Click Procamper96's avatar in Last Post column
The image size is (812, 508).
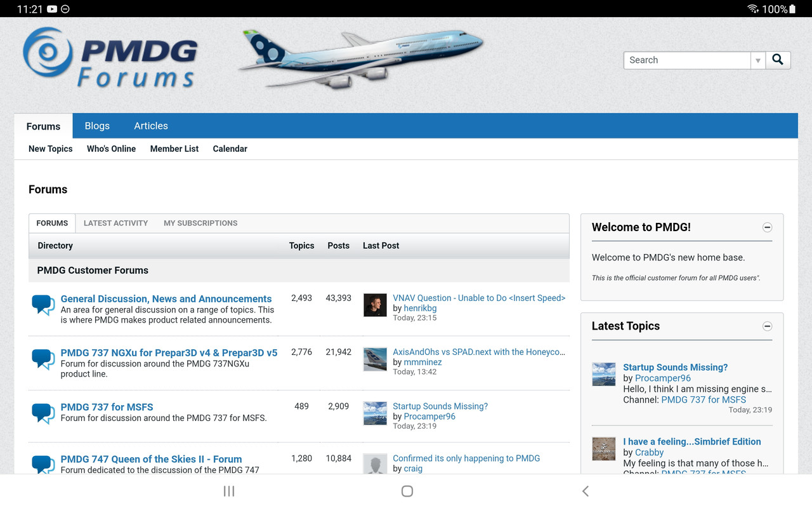pyautogui.click(x=375, y=413)
